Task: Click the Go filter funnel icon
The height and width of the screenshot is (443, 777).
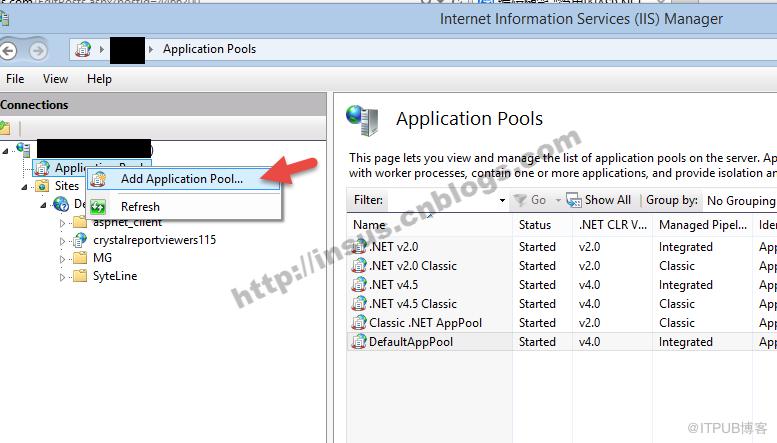Action: click(520, 200)
